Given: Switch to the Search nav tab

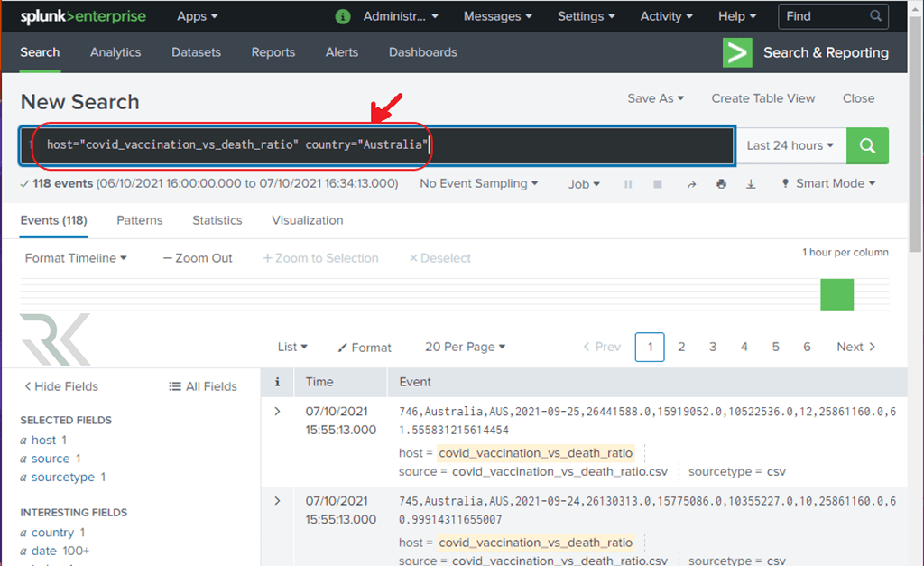Looking at the screenshot, I should (x=40, y=52).
